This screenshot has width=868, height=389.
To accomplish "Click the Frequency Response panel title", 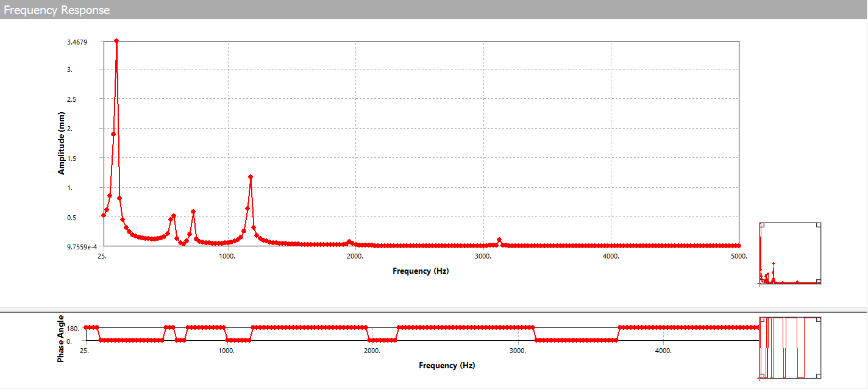I will [x=57, y=10].
